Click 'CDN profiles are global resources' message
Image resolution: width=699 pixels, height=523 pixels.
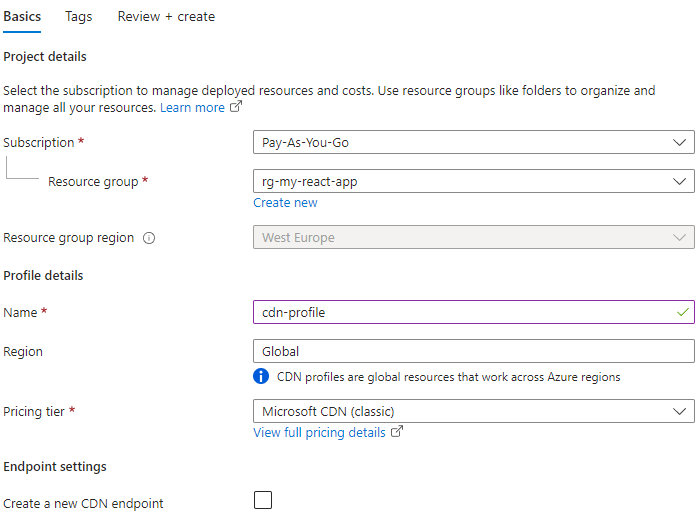point(448,377)
